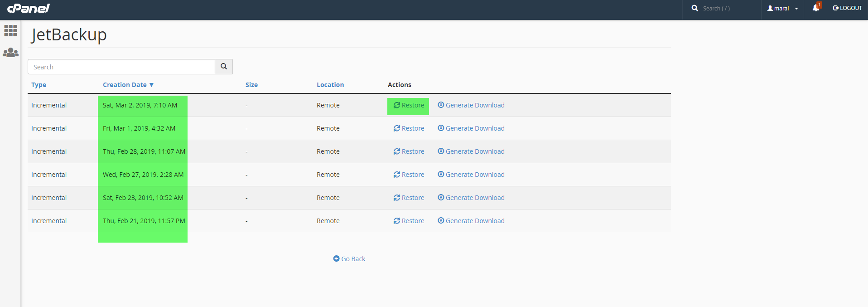Generate Download for Fri, Mar 1 backup
The height and width of the screenshot is (307, 868).
(471, 128)
